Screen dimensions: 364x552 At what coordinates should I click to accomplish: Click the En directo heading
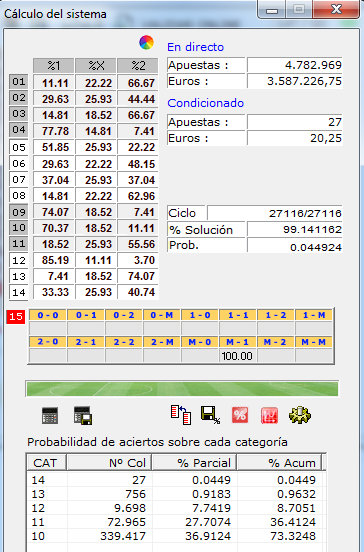click(195, 47)
